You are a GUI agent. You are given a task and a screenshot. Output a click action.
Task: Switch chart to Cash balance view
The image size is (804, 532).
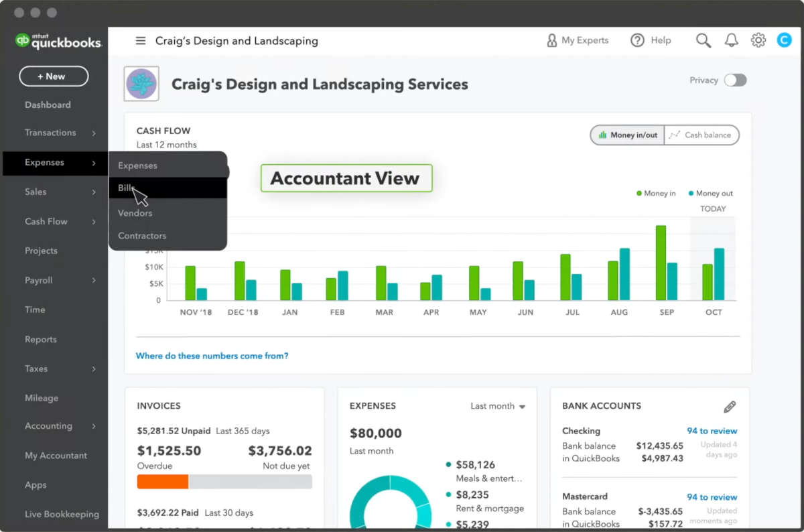(701, 135)
